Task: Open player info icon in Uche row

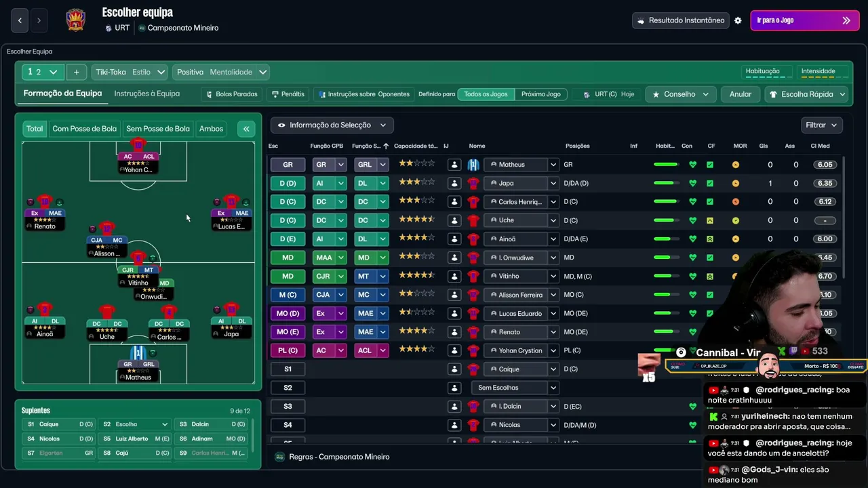Action: click(x=454, y=220)
